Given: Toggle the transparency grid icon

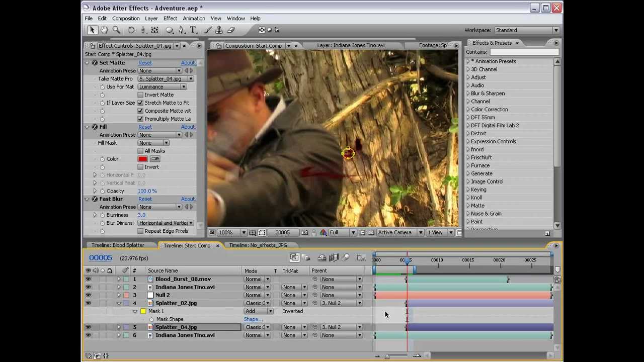Looking at the screenshot, I should 371,233.
